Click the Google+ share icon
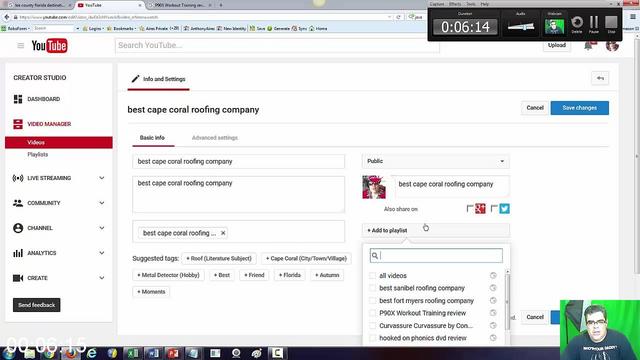640x360 pixels. [480, 209]
